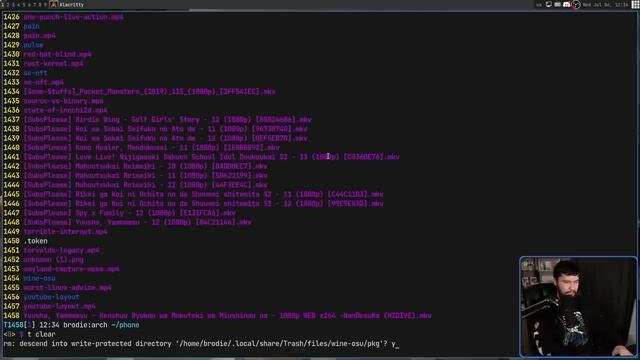Click the 'T1458' status at prompt start
This screenshot has width=640, height=360.
[13, 325]
